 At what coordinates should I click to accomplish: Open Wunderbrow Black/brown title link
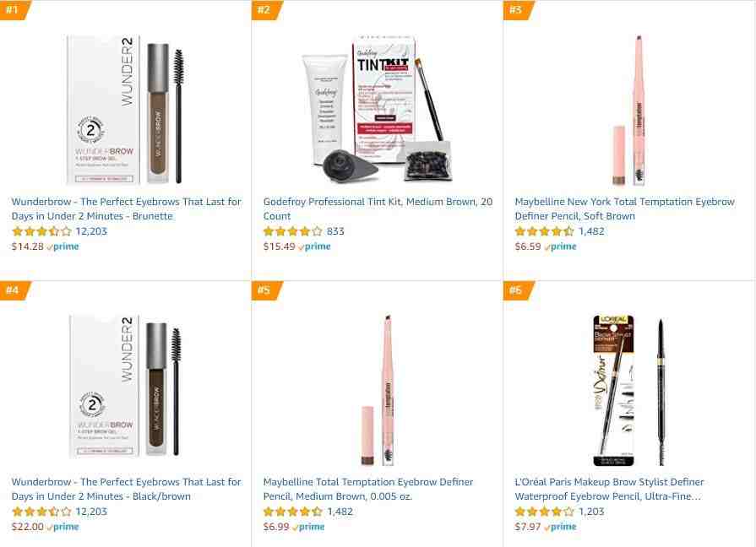(127, 489)
